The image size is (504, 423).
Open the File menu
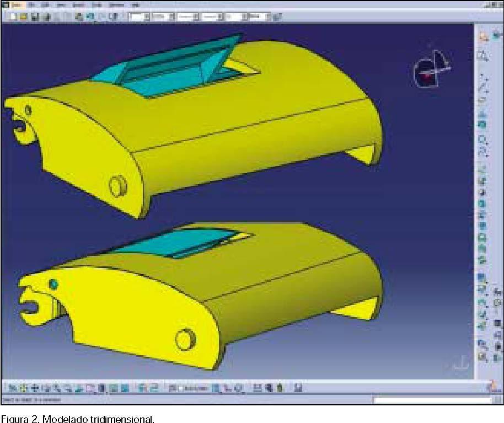[33, 4]
